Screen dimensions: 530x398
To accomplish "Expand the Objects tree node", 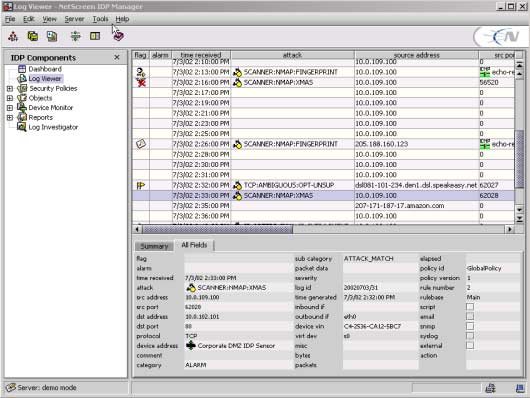I will click(x=10, y=98).
